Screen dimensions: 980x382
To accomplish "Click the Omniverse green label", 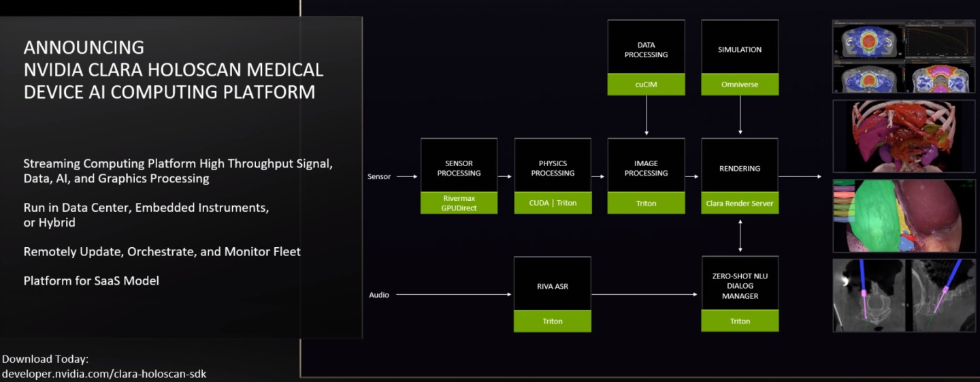I will (x=740, y=84).
